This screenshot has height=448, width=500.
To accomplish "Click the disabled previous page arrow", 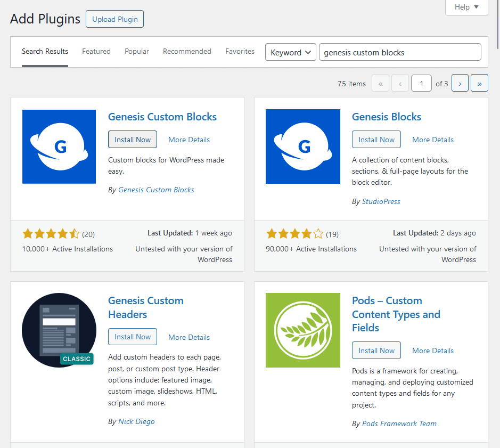I will pyautogui.click(x=400, y=83).
